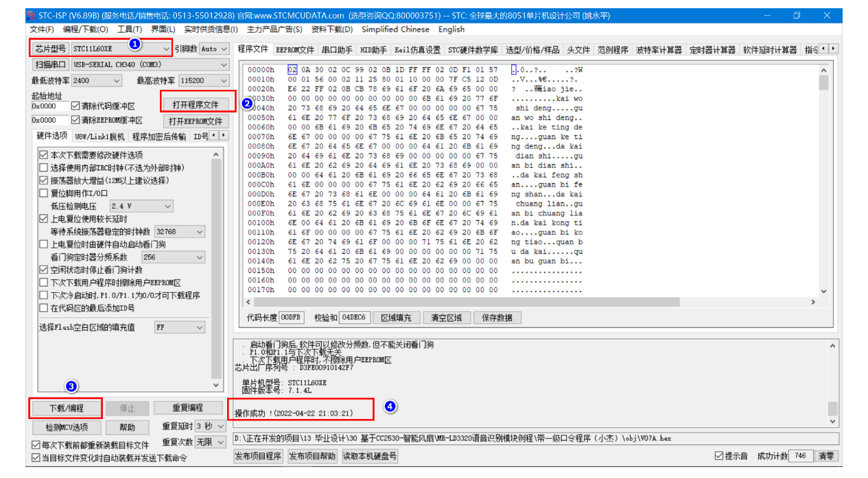This screenshot has height=478, width=868.
Task: Open the Keil仿真设置 tab
Action: [x=418, y=50]
